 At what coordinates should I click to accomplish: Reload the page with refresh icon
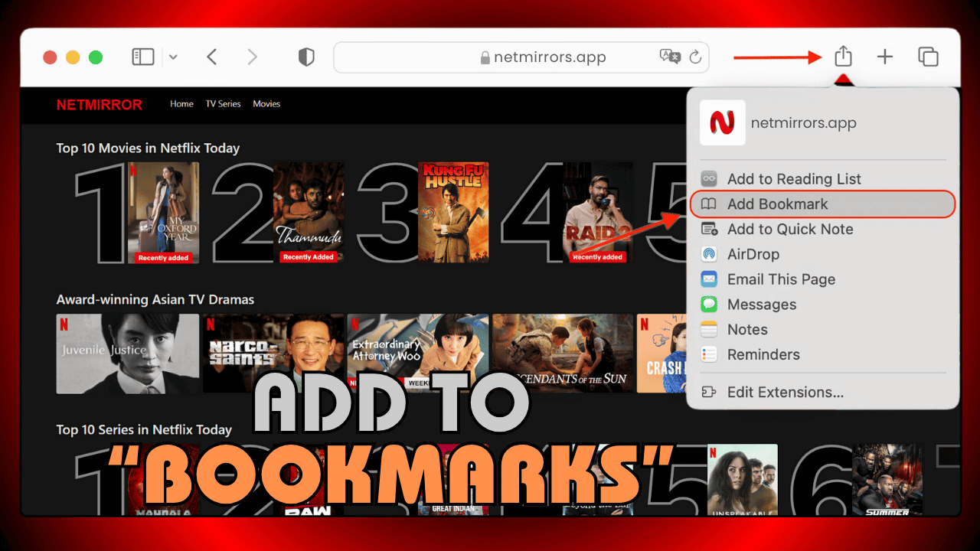tap(695, 57)
